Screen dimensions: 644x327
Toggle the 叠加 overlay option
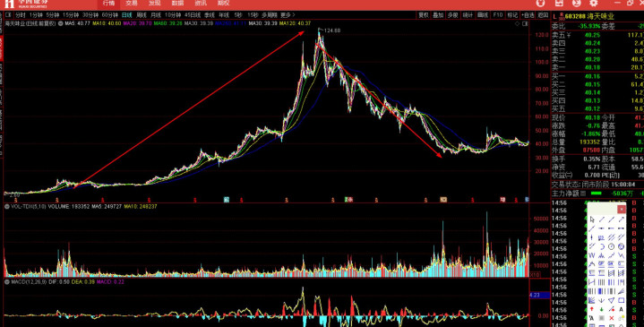click(x=438, y=15)
